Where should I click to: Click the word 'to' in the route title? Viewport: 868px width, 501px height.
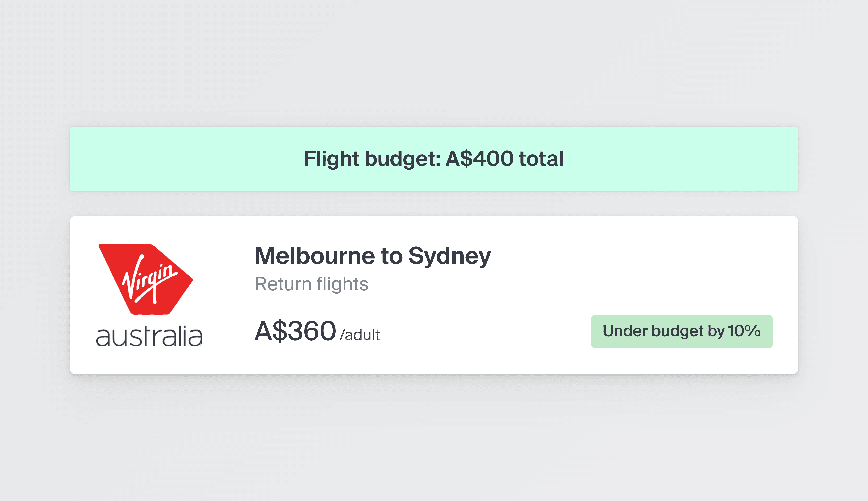[x=391, y=256]
